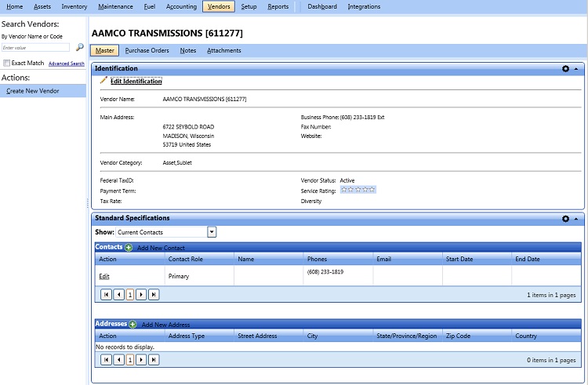The image size is (588, 385).
Task: Click the Advanced Search link
Action: (x=67, y=64)
